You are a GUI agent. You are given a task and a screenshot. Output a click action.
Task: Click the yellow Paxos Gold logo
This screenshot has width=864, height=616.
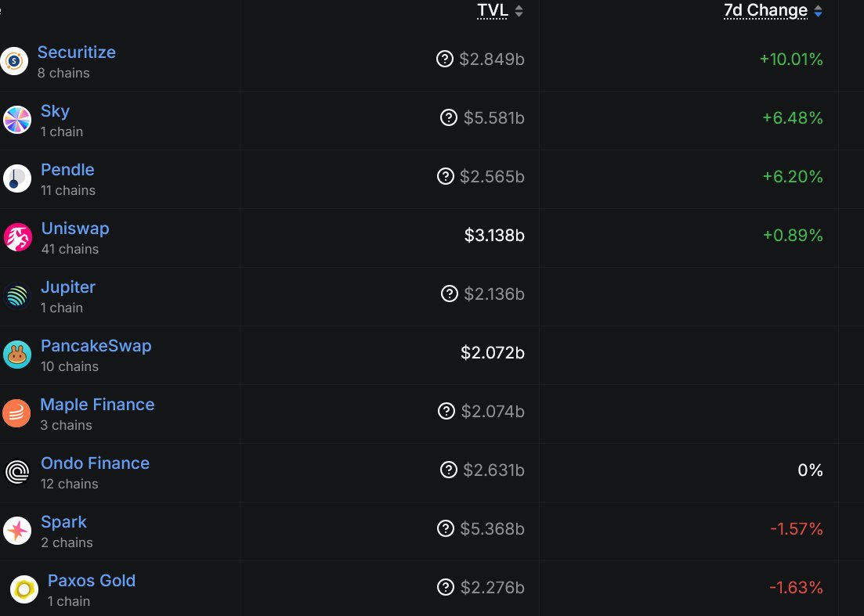click(24, 589)
